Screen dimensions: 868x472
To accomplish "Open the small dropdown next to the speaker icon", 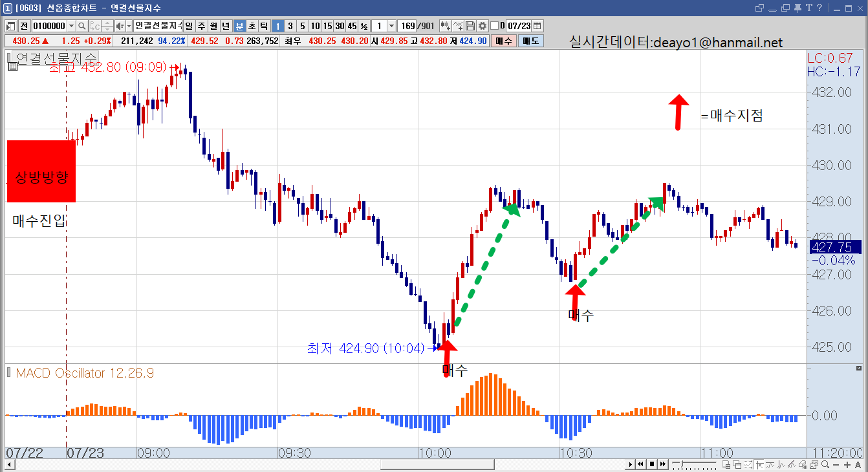I will click(x=129, y=26).
